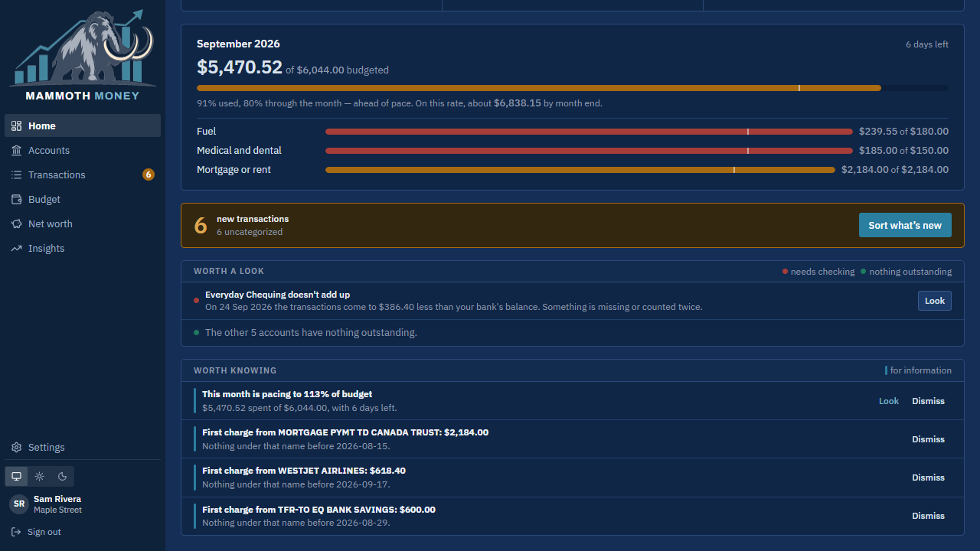Click Sam Rivera profile name
Screen dimensions: 980x551
[57, 499]
